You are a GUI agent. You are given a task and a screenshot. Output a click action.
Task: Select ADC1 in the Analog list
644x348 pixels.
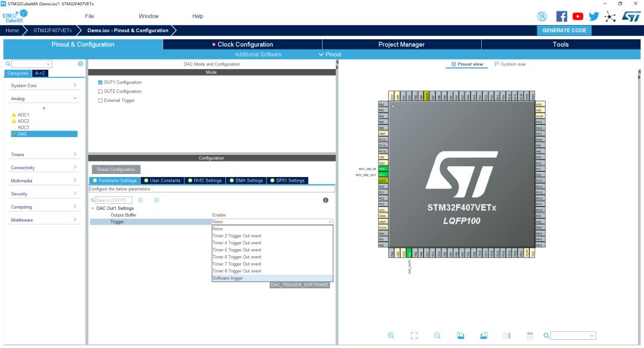(23, 114)
